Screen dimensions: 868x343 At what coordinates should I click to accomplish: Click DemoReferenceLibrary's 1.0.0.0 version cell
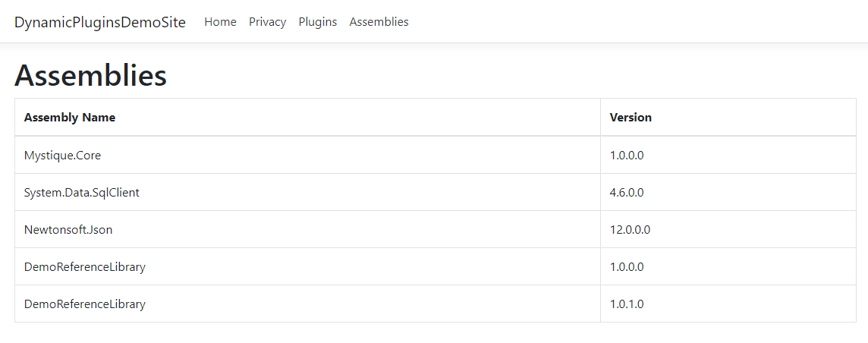click(627, 266)
